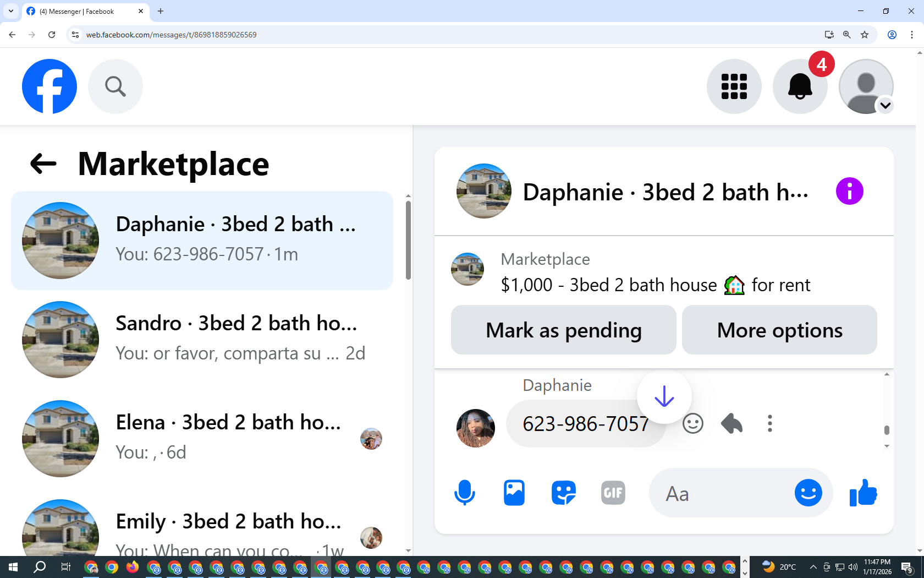This screenshot has width=924, height=578.
Task: Open the Windows Start menu
Action: click(13, 567)
